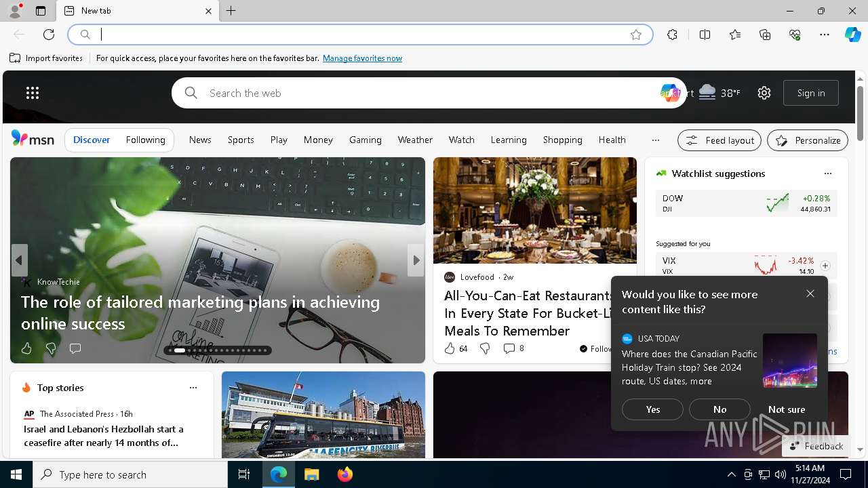The image size is (868, 488).
Task: Open Watchlist suggestions options menu
Action: pyautogui.click(x=827, y=174)
